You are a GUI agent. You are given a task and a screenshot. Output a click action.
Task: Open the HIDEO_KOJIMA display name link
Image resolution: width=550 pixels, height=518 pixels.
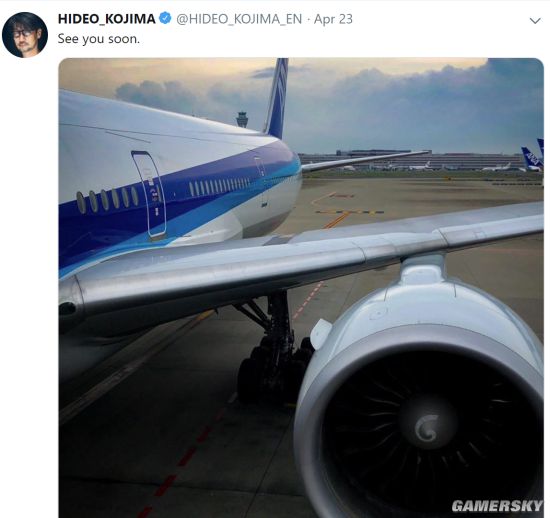[x=106, y=19]
